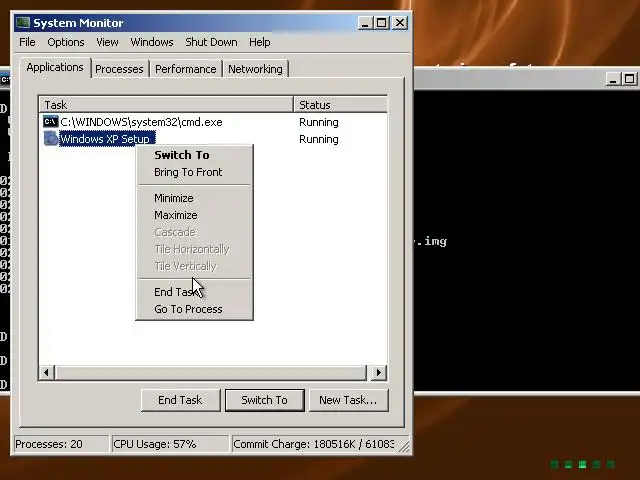
Task: Open the File menu
Action: pyautogui.click(x=27, y=42)
